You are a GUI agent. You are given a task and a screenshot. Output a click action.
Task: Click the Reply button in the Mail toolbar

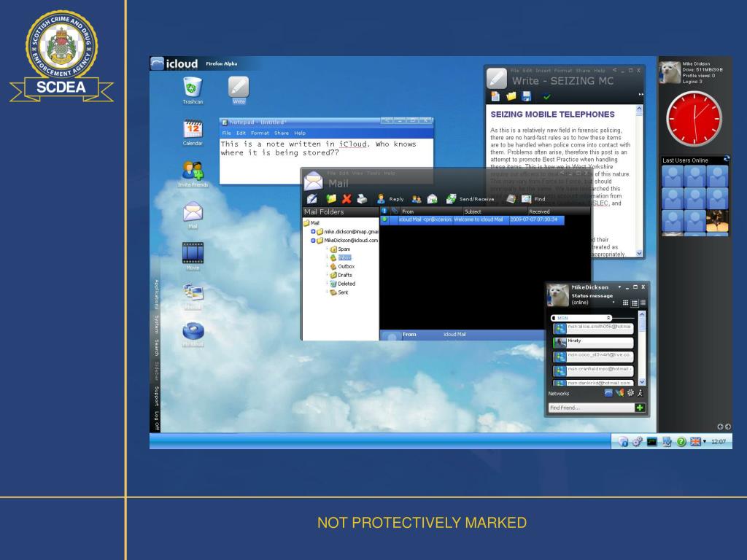(390, 199)
